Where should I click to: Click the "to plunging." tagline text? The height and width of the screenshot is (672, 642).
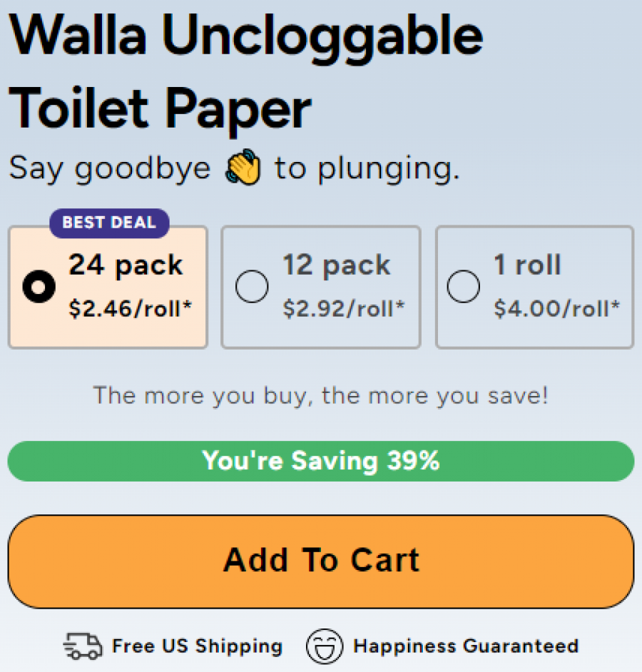coord(367,169)
